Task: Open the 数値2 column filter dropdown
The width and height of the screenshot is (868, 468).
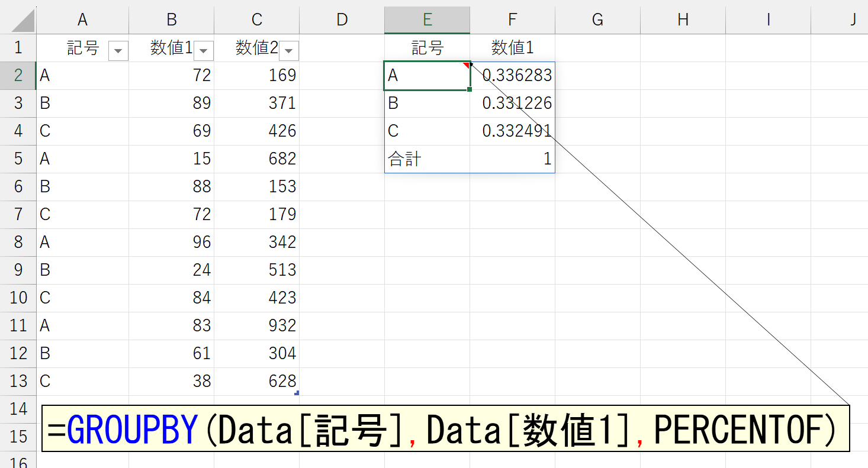Action: pos(289,51)
